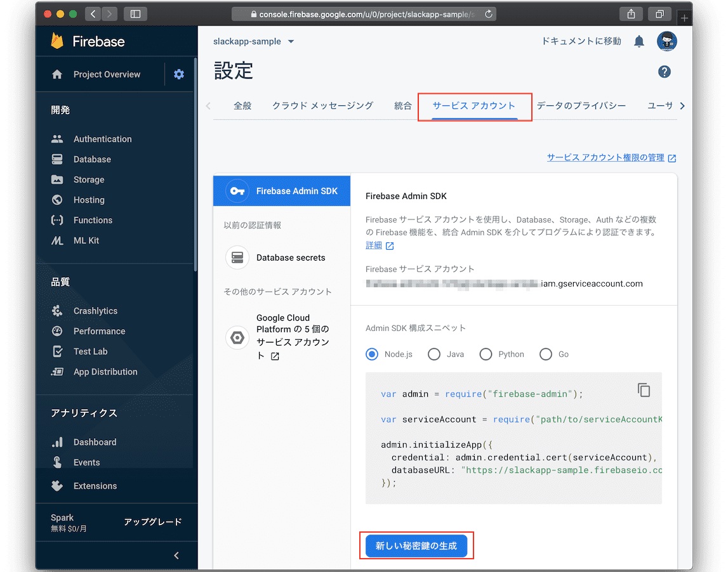The width and height of the screenshot is (728, 572).
Task: Open Project Overview home icon
Action: (57, 74)
